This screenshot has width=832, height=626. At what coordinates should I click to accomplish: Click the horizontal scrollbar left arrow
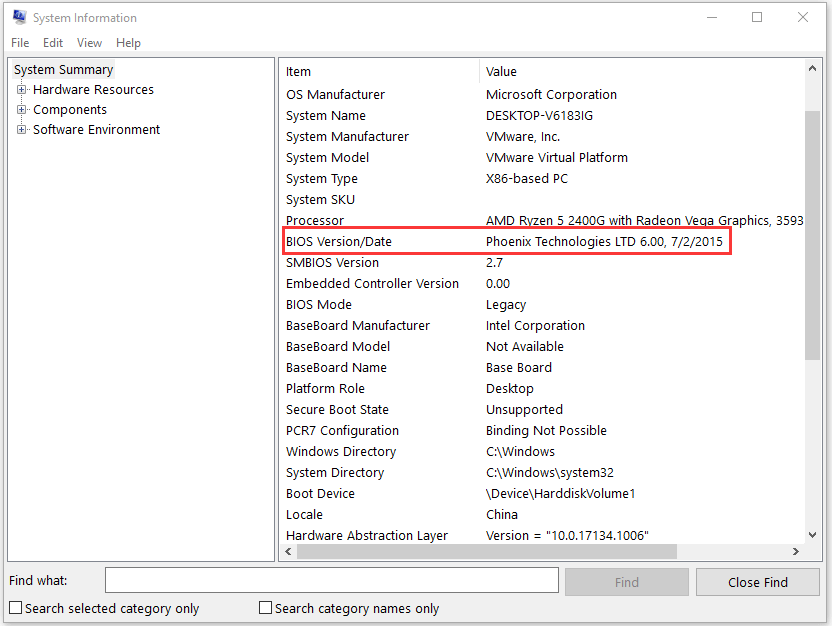(288, 552)
